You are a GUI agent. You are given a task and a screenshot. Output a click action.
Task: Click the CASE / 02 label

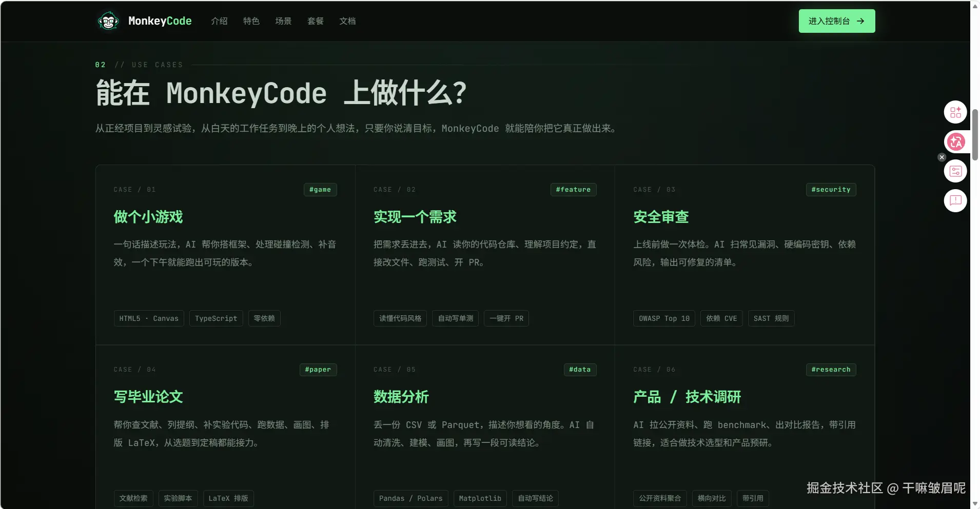point(395,190)
